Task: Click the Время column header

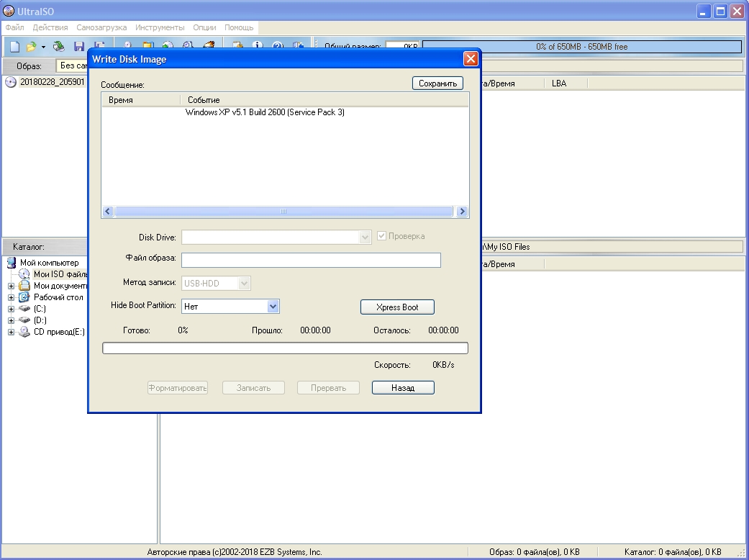Action: (141, 100)
